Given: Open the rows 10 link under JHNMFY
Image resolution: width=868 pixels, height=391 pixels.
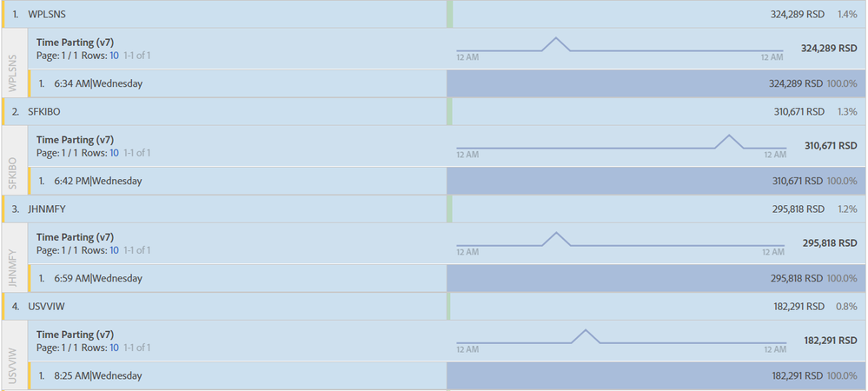Looking at the screenshot, I should click(114, 250).
